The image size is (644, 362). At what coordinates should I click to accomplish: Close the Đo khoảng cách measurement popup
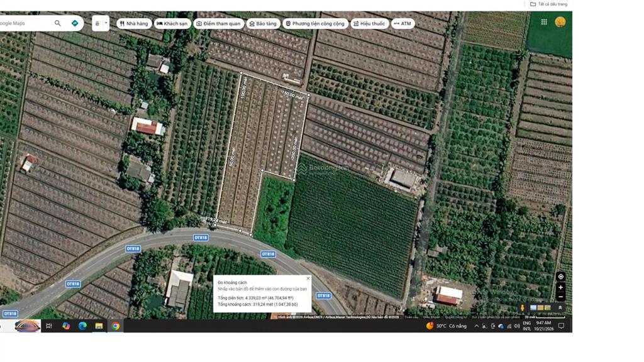308,278
